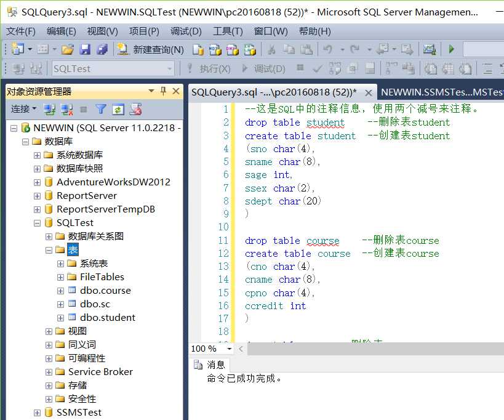Open the 编辑(E) menu
Image resolution: width=504 pixels, height=420 pixels.
[62, 31]
